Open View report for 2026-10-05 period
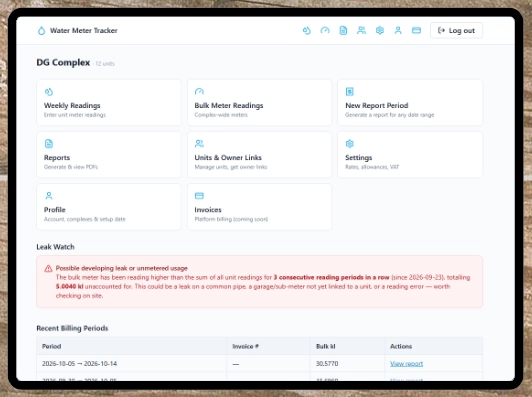532x397 pixels. [x=406, y=364]
